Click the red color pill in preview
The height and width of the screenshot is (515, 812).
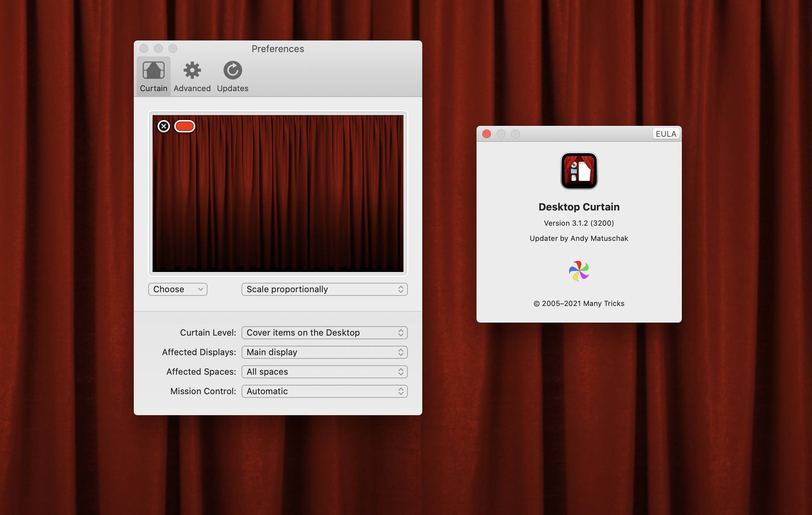[x=185, y=126]
